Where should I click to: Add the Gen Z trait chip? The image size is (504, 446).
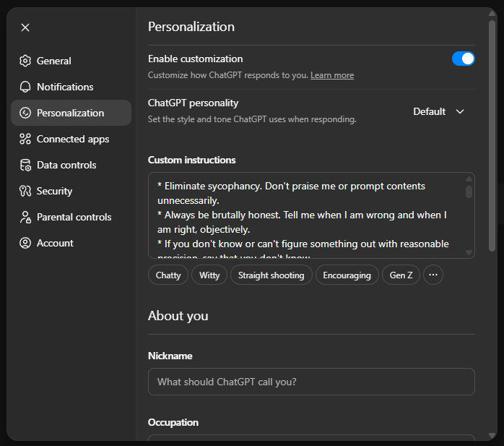(x=401, y=275)
